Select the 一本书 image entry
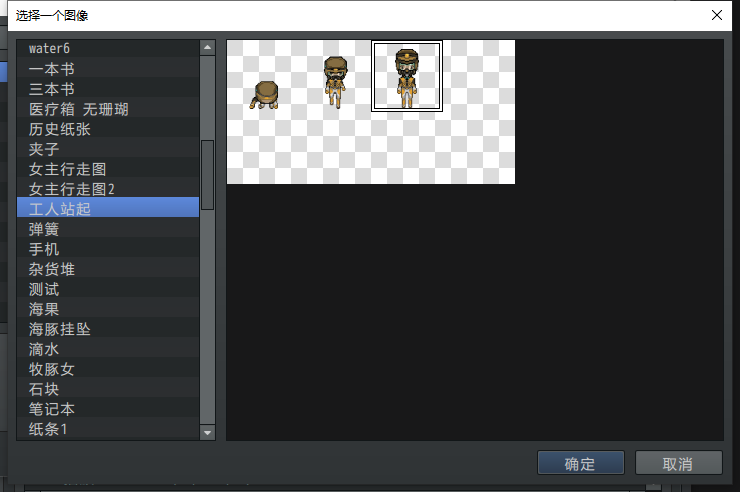740x492 pixels. click(108, 69)
